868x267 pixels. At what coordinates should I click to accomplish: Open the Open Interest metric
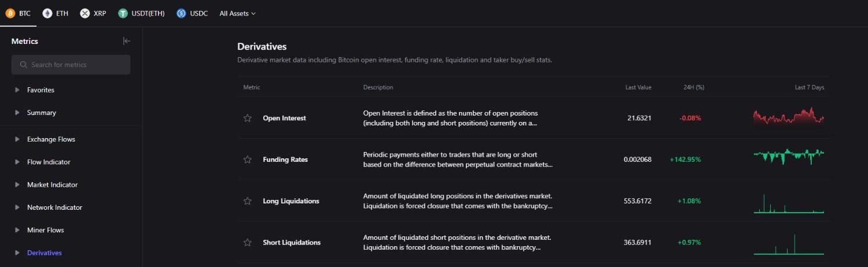point(284,118)
